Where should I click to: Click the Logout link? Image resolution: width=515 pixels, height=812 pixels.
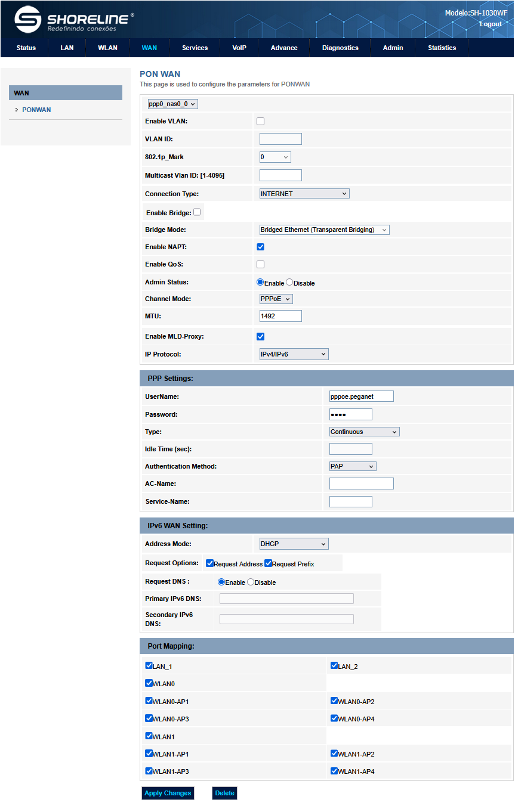tap(491, 24)
